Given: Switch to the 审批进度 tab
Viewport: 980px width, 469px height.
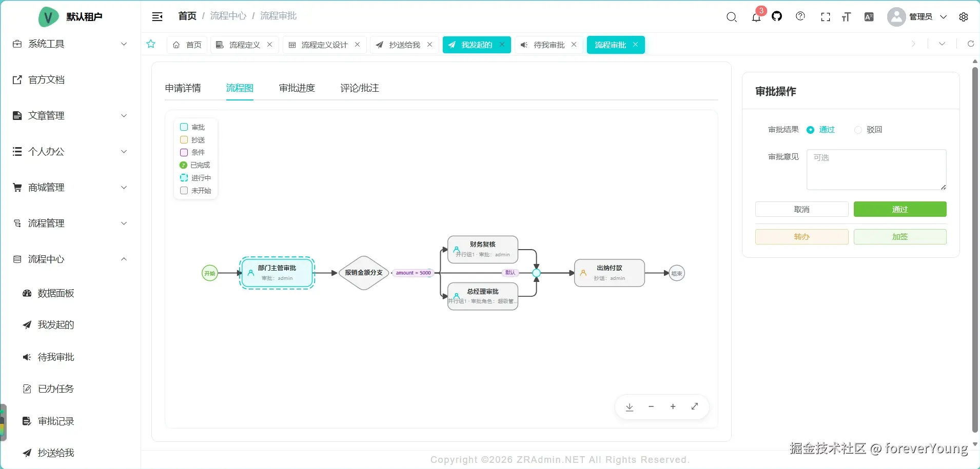Looking at the screenshot, I should [297, 88].
